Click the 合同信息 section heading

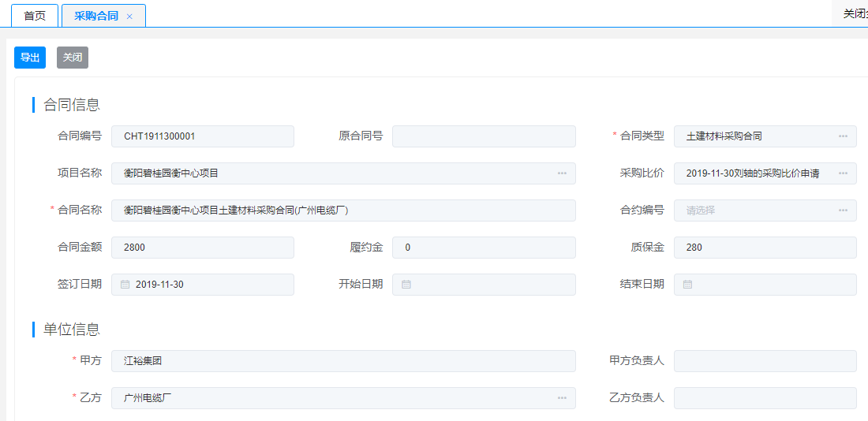pos(72,105)
